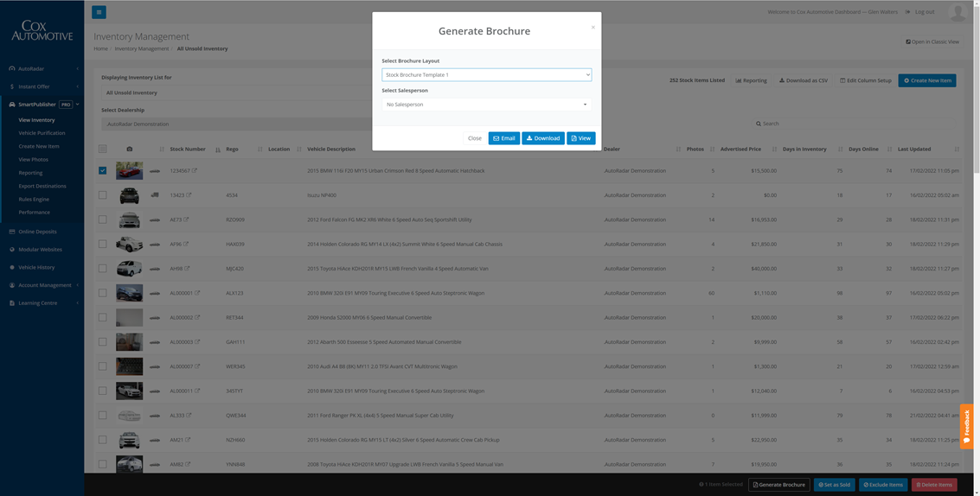The image size is (980, 496).
Task: Go to View Photos in the sidebar
Action: point(33,159)
